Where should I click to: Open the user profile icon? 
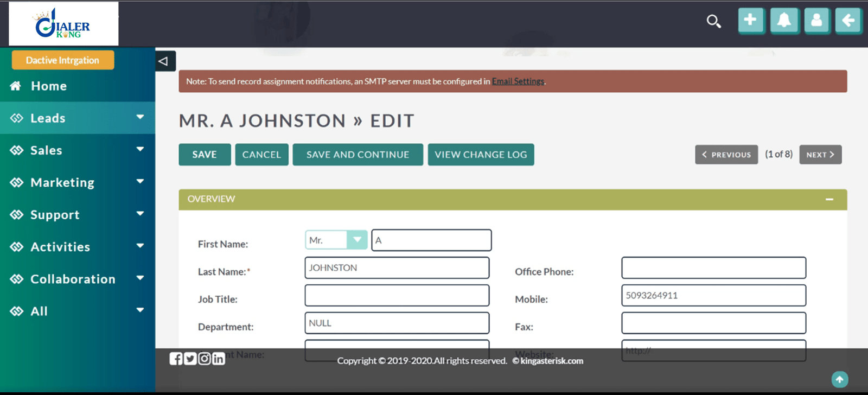(x=816, y=21)
